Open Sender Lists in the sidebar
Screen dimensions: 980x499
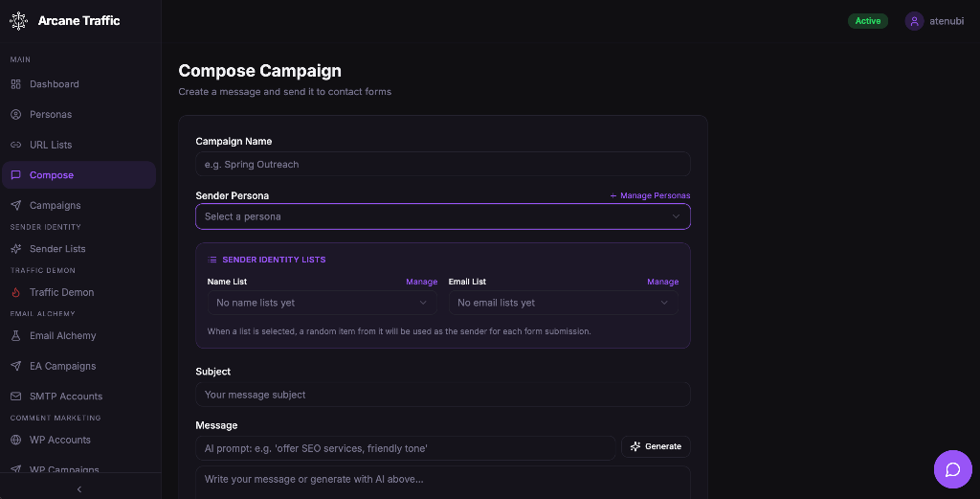[x=78, y=249]
